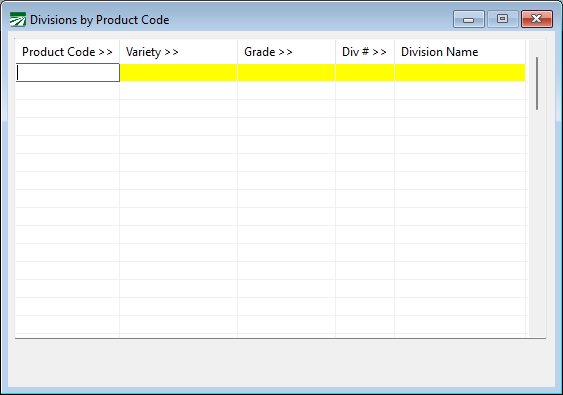Screen dimensions: 563x395
Task: Click the Grade >> column header
Action: pos(287,52)
